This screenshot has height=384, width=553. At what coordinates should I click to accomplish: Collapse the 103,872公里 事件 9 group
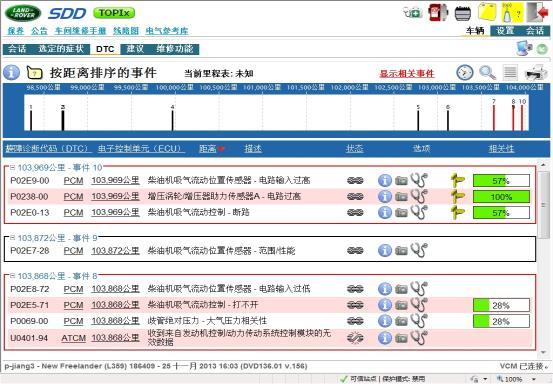click(12, 238)
